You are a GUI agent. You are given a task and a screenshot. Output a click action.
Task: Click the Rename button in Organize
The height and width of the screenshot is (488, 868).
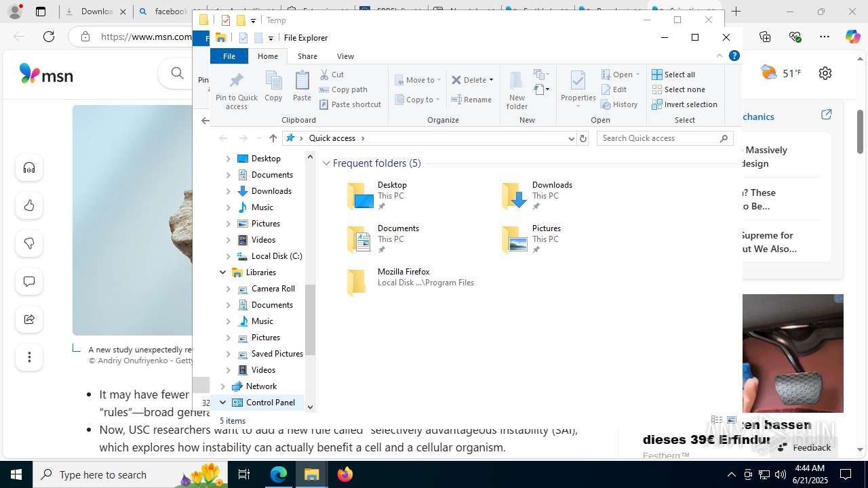pyautogui.click(x=472, y=100)
